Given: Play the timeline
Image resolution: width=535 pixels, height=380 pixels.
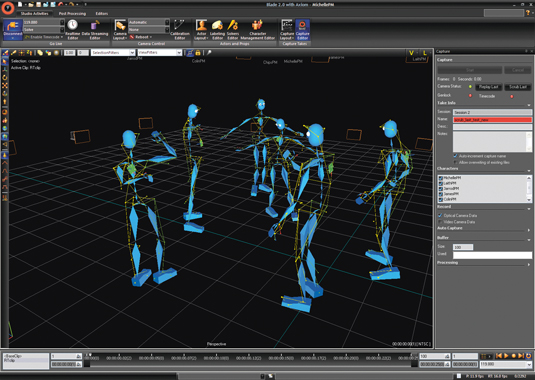Looking at the screenshot, I should coord(506,356).
